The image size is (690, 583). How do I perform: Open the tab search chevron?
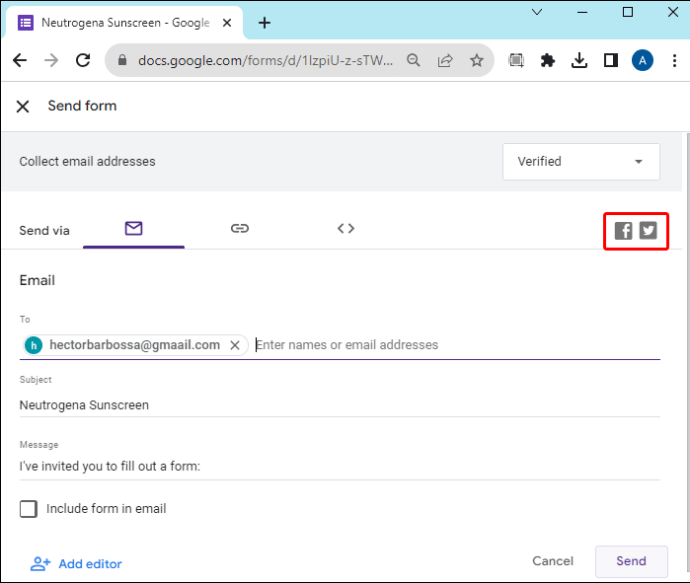pos(537,12)
